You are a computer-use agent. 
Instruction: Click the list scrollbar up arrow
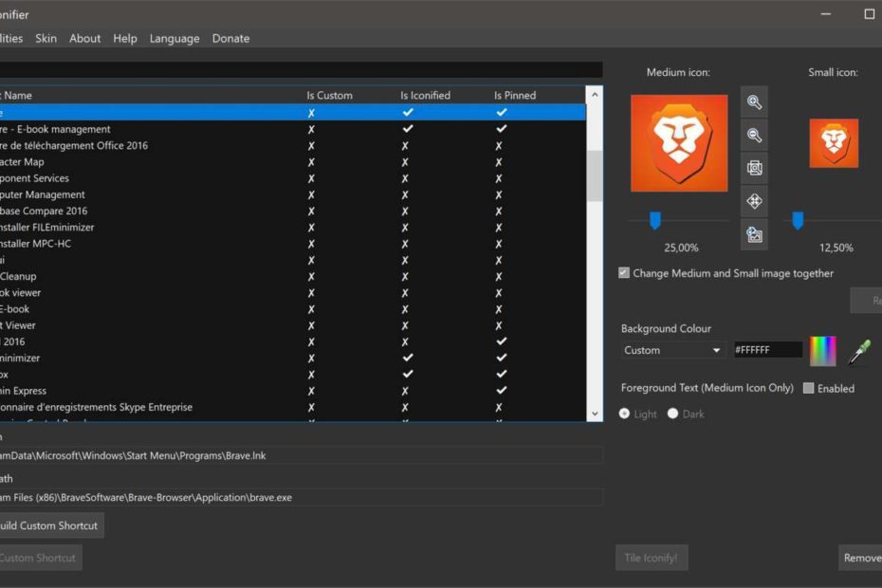pos(595,95)
